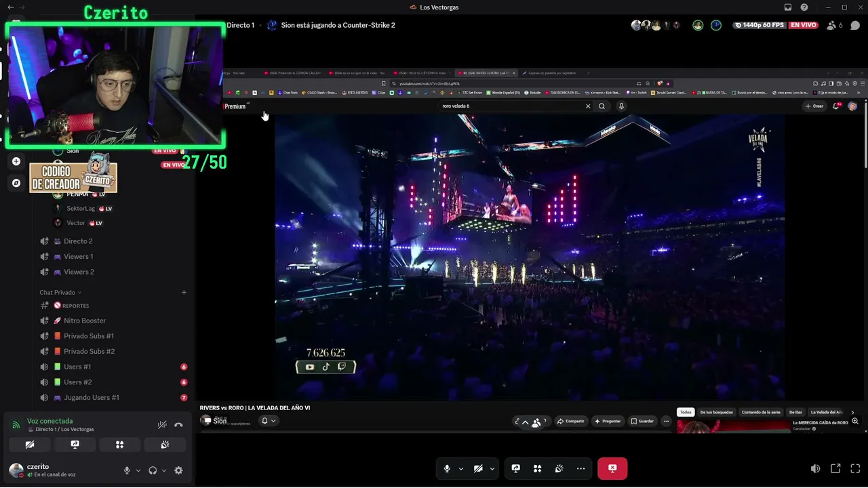Go back with Discord title bar arrow
The width and height of the screenshot is (868, 488).
[10, 7]
